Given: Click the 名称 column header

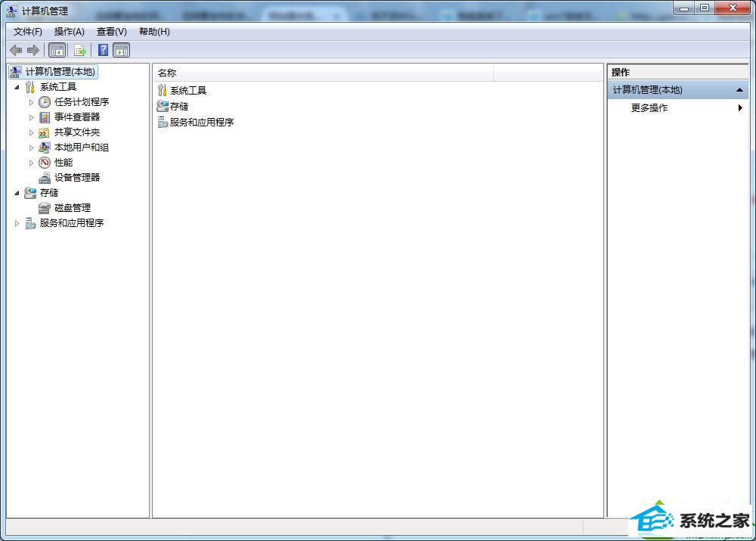Looking at the screenshot, I should [324, 73].
